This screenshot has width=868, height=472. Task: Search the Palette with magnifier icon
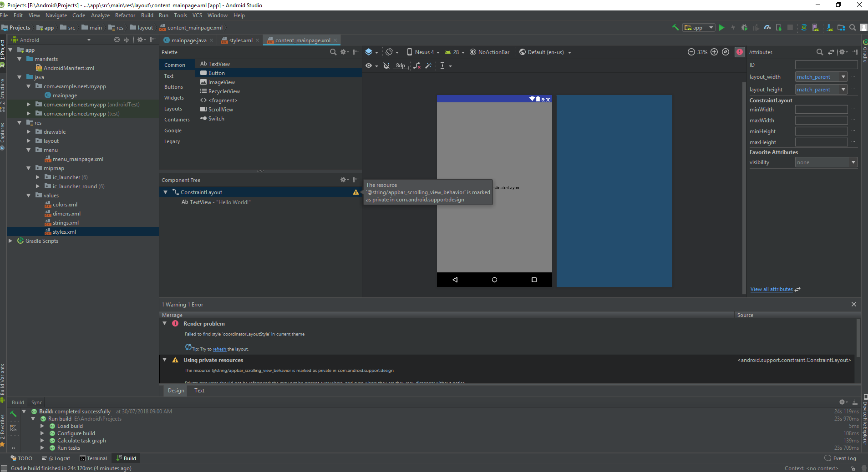pos(333,52)
